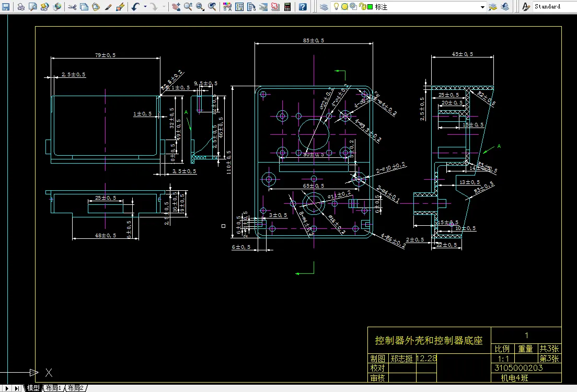Click the Help question mark icon
This screenshot has width=577, height=392.
pos(303,7)
